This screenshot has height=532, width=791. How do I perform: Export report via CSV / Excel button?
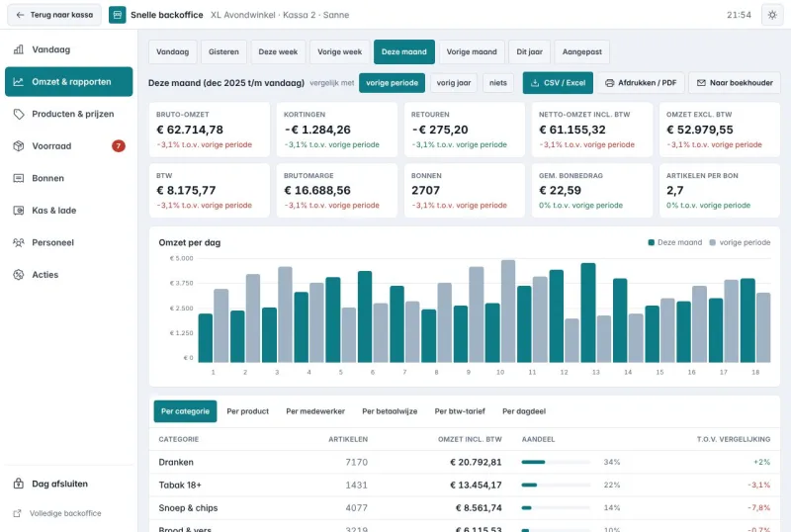pyautogui.click(x=558, y=83)
